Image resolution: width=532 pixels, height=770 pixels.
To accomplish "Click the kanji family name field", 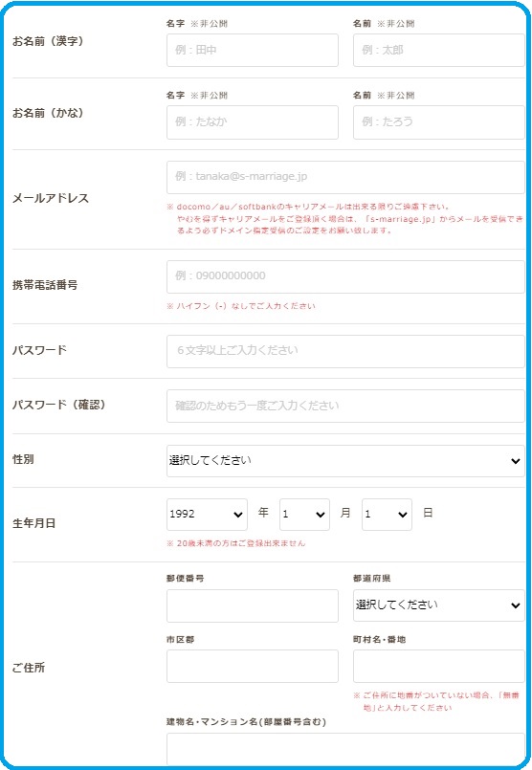I will click(x=253, y=50).
